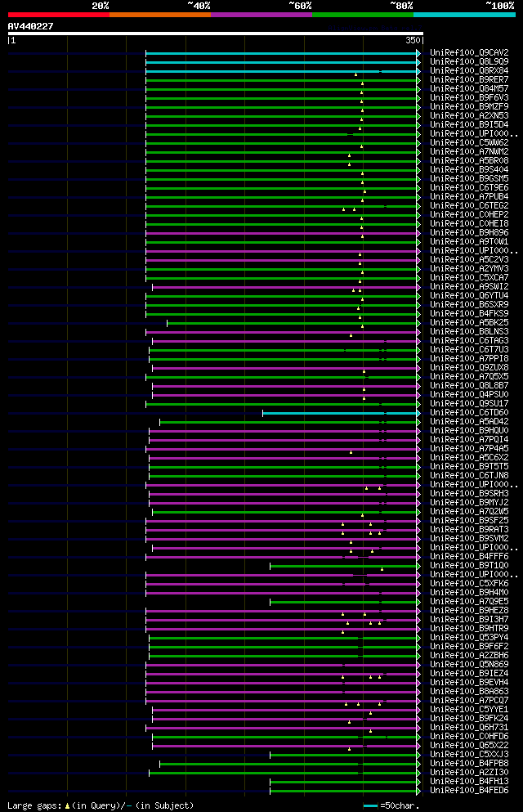Select the UniRef100_A7Q2W5 label
Viewport: 523px width, 812px height.
pyautogui.click(x=469, y=512)
